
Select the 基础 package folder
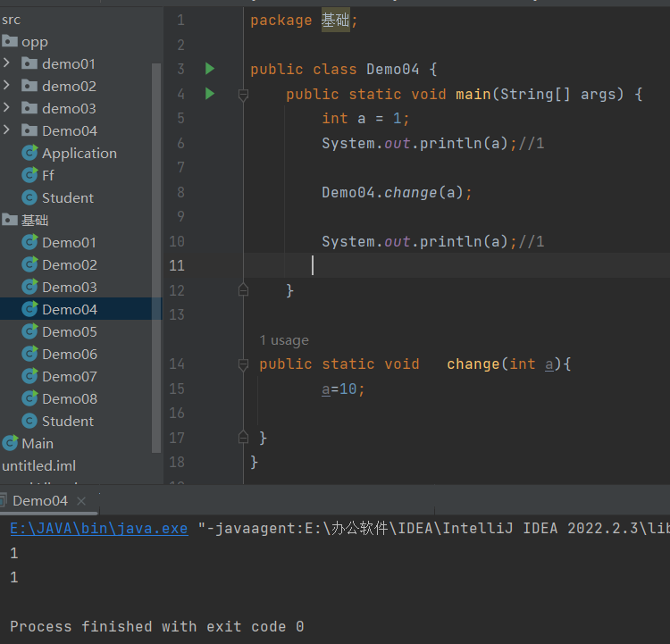click(35, 220)
